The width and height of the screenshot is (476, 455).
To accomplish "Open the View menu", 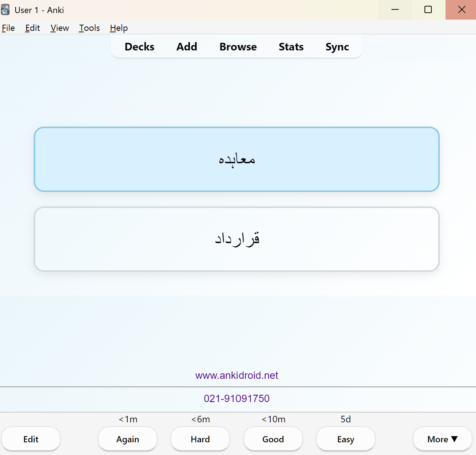I will (60, 28).
